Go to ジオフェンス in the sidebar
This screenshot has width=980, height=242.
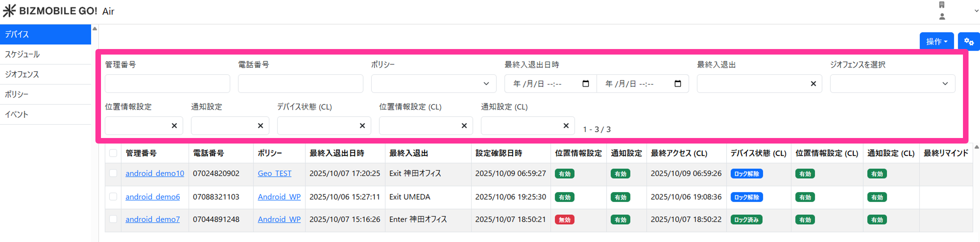[x=22, y=74]
